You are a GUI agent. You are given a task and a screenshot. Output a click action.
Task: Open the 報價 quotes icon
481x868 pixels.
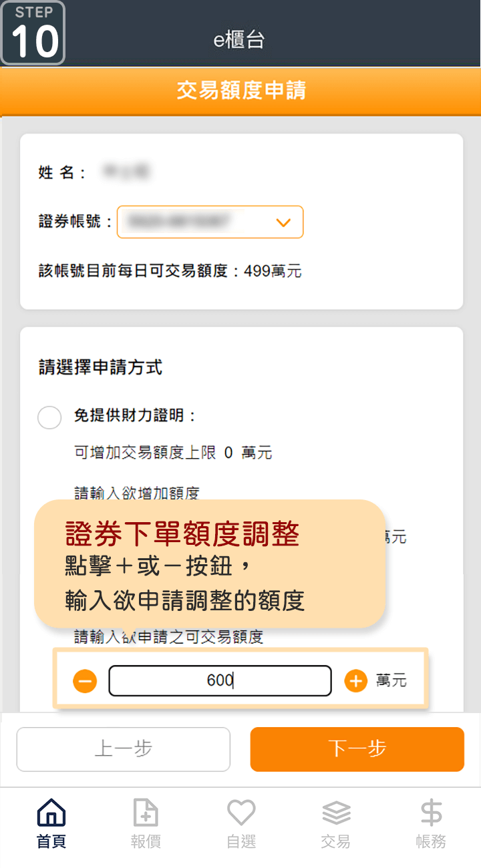146,813
